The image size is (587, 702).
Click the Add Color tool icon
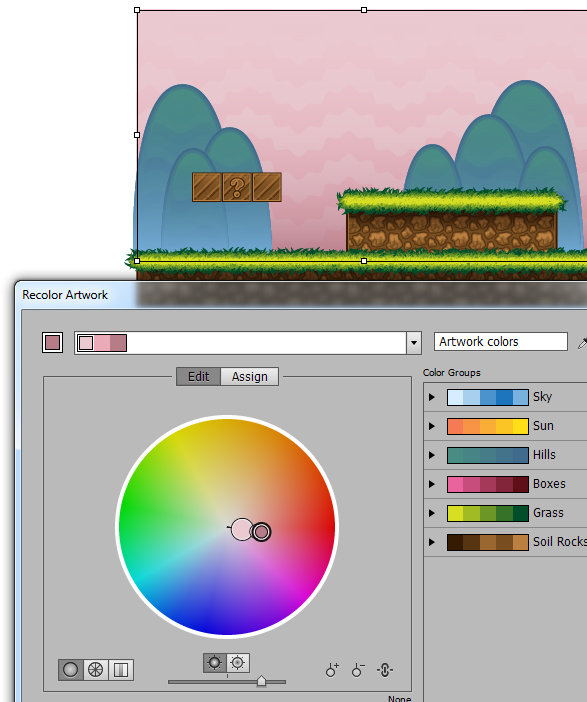(332, 670)
